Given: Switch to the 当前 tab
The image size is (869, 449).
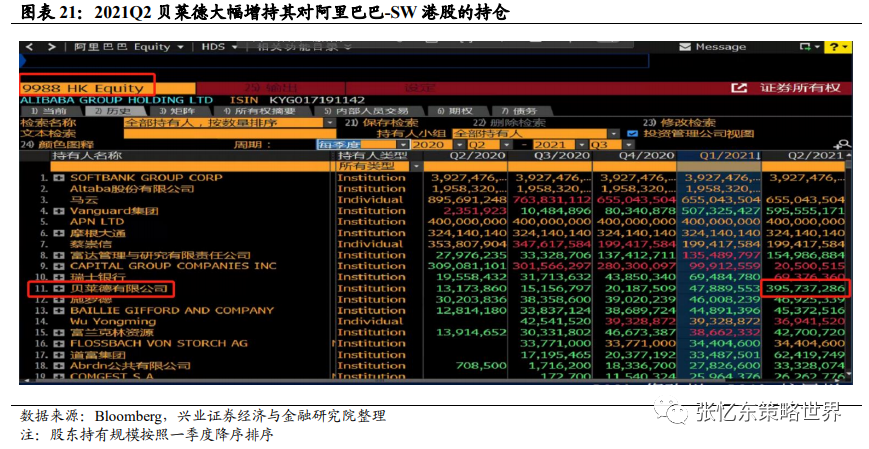Looking at the screenshot, I should pos(48,111).
